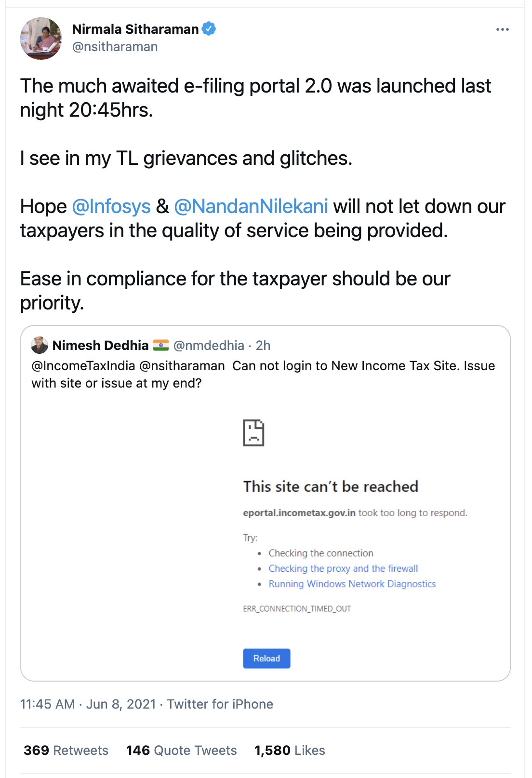
Task: Click the 11:45 AM · Jun 8, 2021 timestamp
Action: 88,704
